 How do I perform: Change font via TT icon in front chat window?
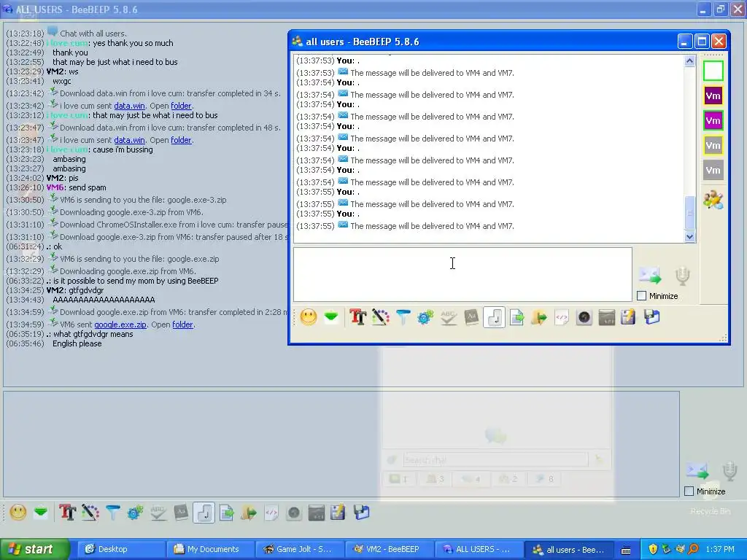[358, 317]
